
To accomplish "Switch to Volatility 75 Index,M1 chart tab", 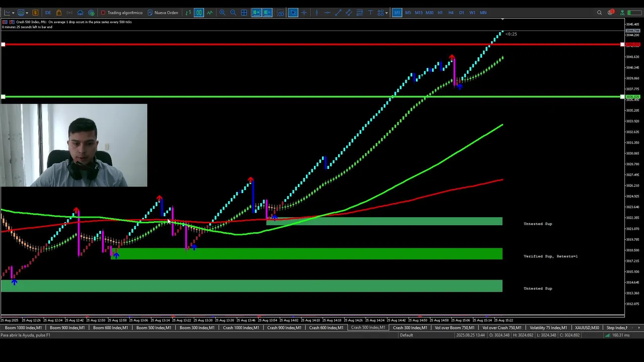I will click(548, 328).
